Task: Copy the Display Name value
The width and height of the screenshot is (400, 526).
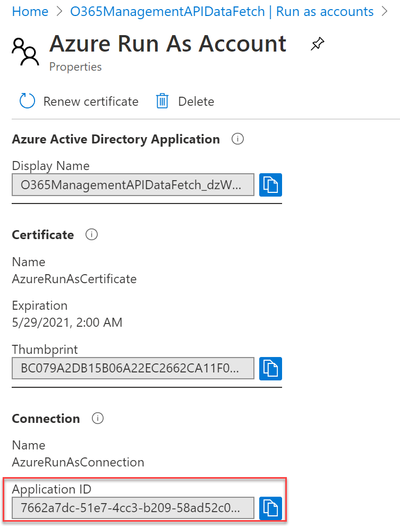Action: (270, 185)
